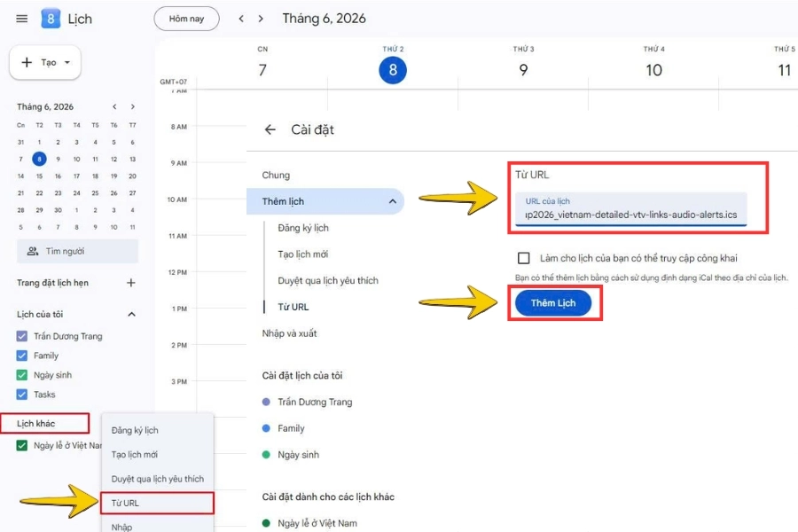This screenshot has height=532, width=798.
Task: Select date 15 in mini calendar
Action: click(x=39, y=176)
